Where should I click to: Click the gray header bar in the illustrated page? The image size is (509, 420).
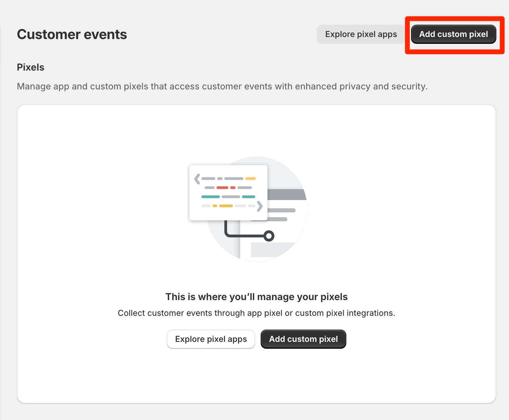click(287, 195)
